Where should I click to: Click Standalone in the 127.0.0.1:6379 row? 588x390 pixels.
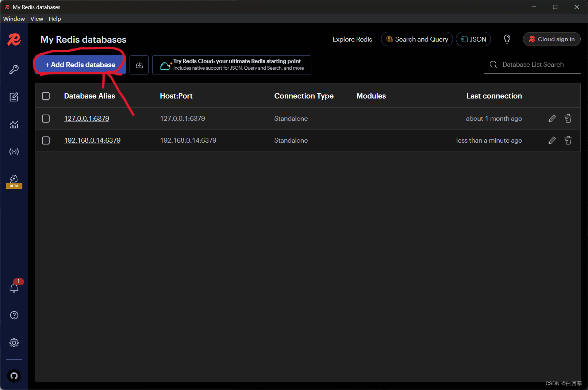pos(291,119)
